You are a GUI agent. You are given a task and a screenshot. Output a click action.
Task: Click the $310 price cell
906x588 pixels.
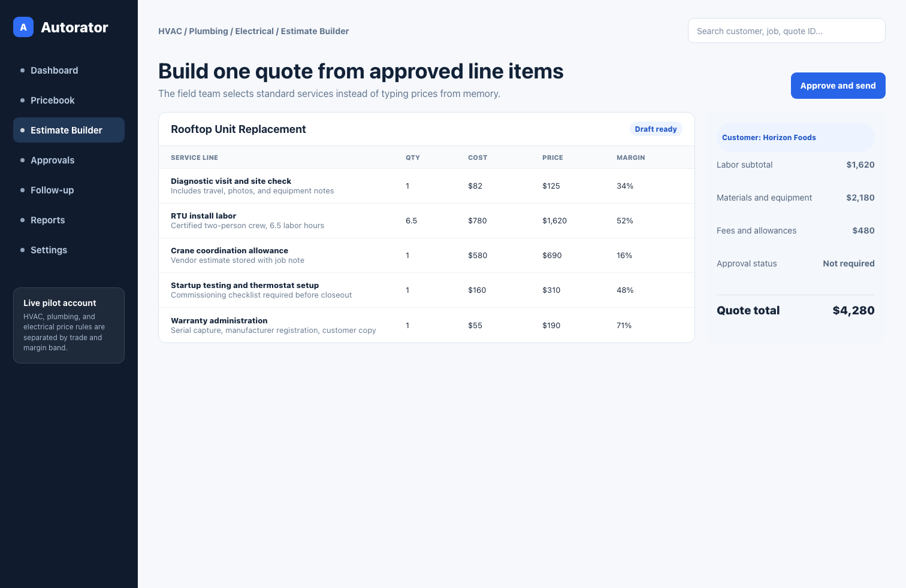[551, 290]
